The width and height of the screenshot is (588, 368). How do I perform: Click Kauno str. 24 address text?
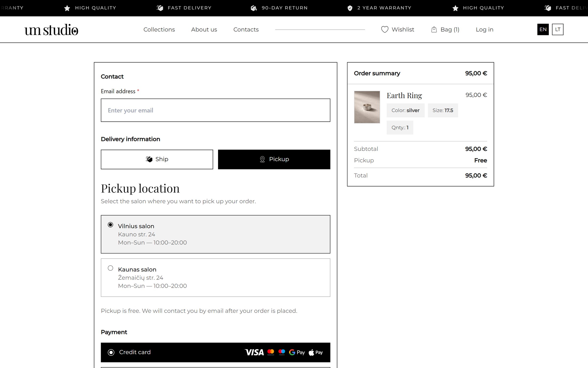point(136,234)
